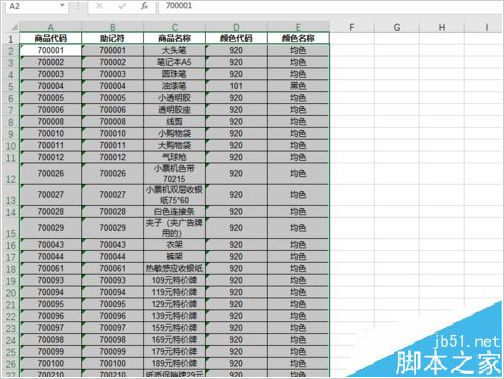The width and height of the screenshot is (504, 379).
Task: Click cell 700026 in column A
Action: tap(50, 174)
